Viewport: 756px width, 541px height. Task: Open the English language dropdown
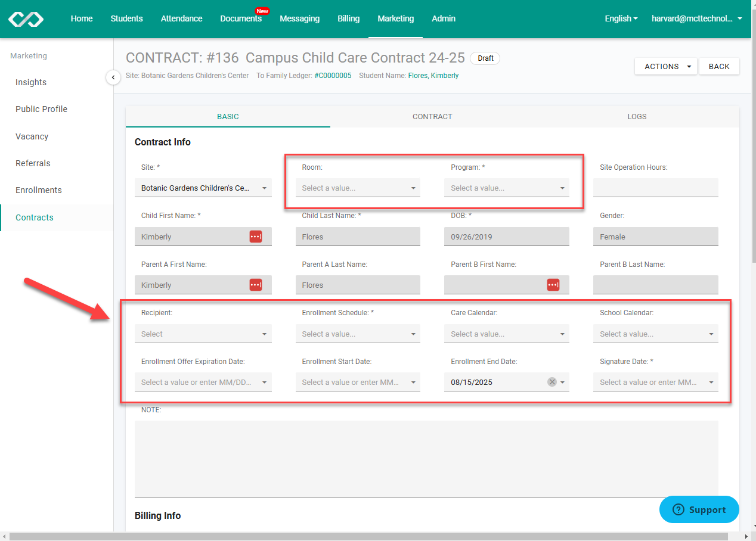(621, 18)
